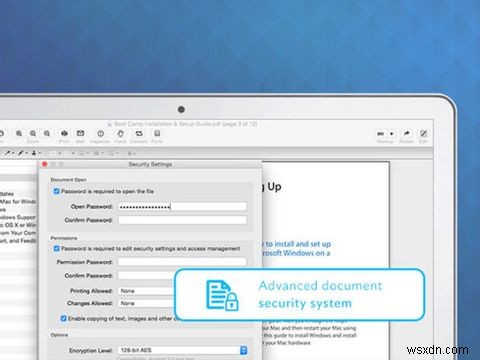
Task: Click the 'Security Settings' dialog title
Action: 150,164
